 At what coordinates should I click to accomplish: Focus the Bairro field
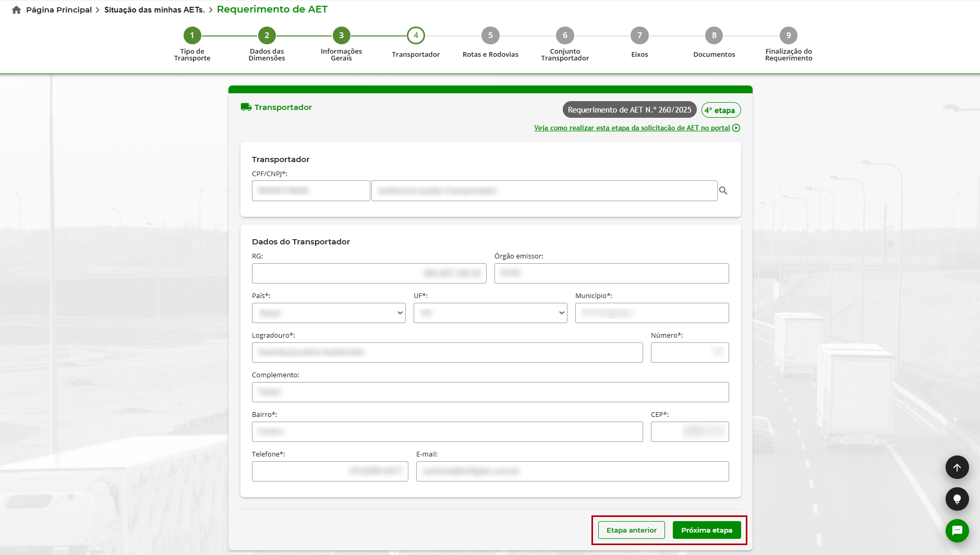coord(447,431)
